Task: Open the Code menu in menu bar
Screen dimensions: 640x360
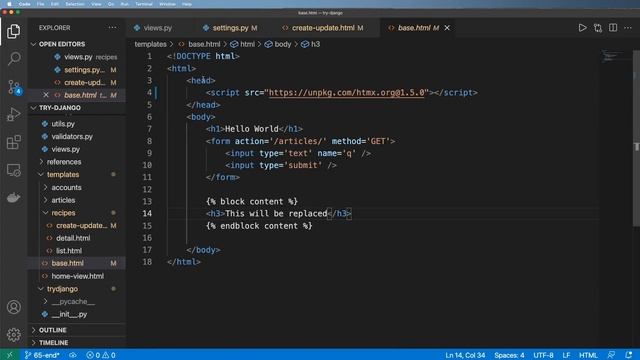Action: [x=24, y=4]
